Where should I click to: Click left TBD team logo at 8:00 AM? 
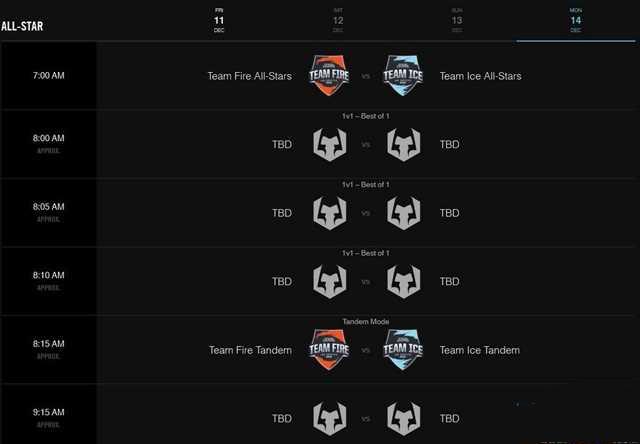coord(330,144)
